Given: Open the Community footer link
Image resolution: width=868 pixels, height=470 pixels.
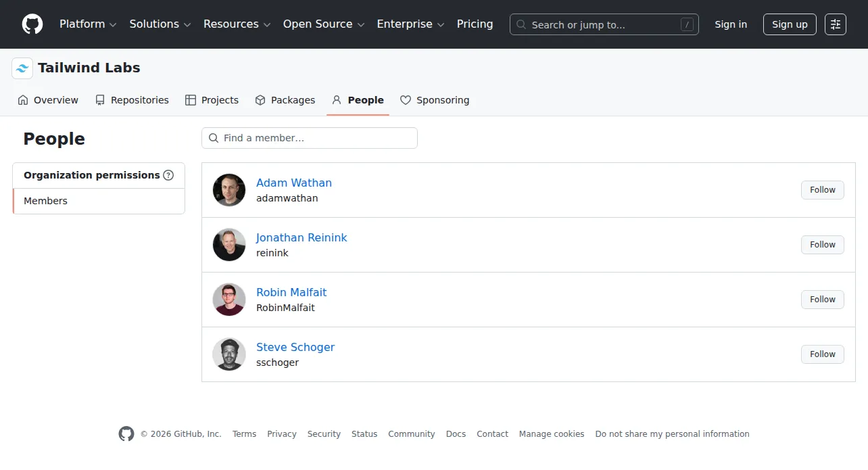Looking at the screenshot, I should point(412,434).
